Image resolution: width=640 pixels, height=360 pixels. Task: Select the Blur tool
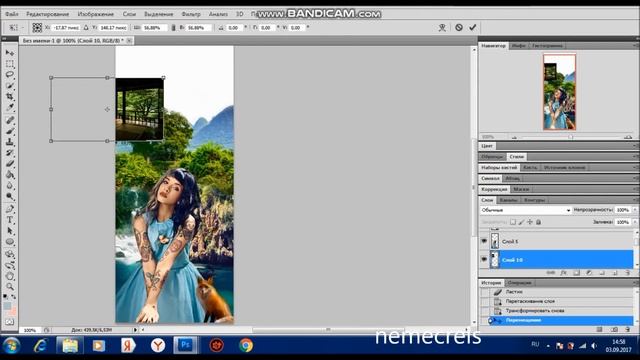(10, 186)
